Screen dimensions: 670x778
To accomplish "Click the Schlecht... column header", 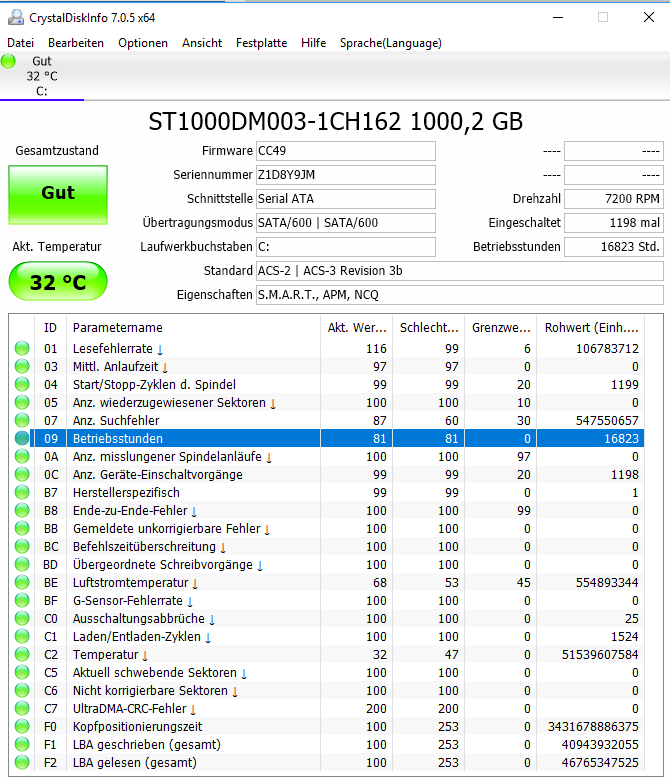I will pos(428,327).
